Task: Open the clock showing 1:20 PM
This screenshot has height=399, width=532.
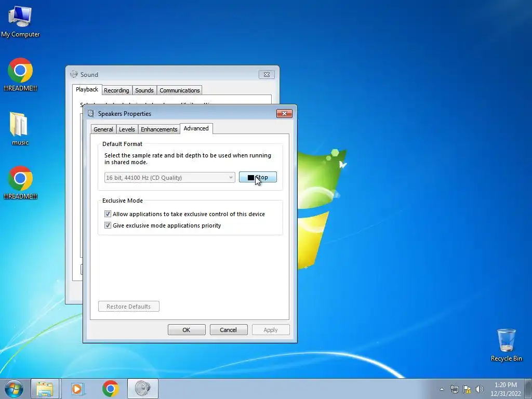Action: tap(506, 389)
